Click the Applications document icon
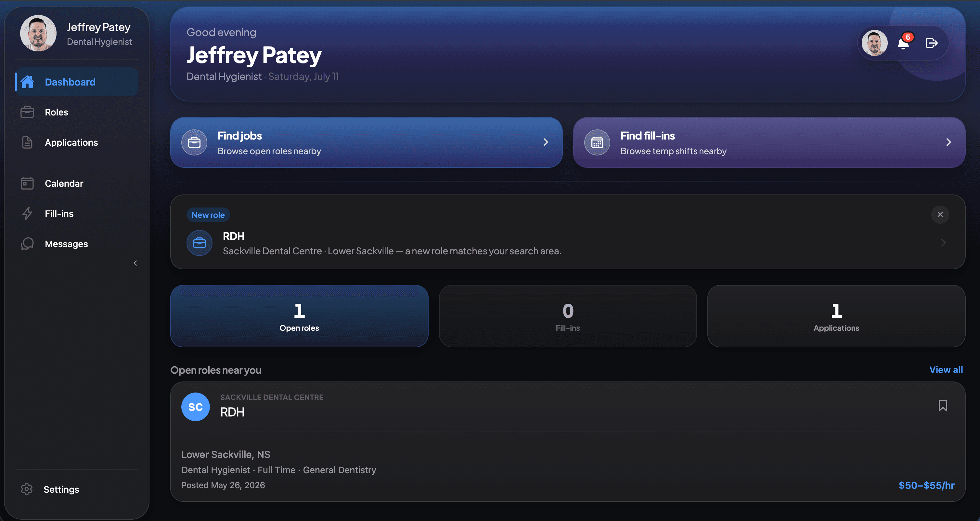 click(27, 142)
